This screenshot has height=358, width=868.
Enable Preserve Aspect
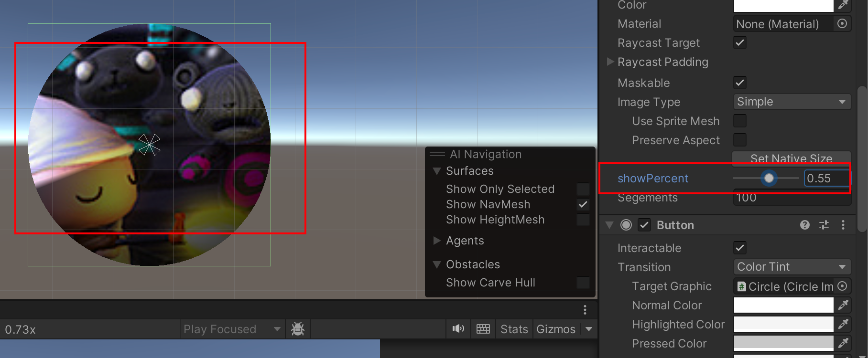(740, 140)
